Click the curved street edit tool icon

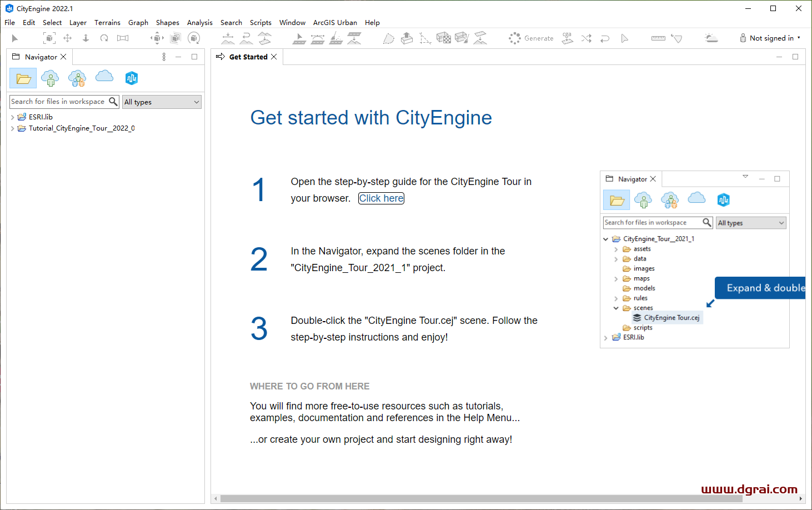318,38
